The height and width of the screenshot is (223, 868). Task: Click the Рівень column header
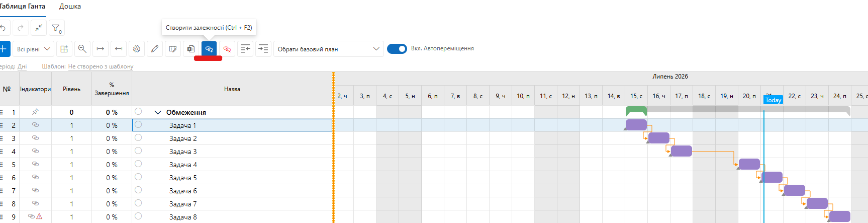point(71,89)
